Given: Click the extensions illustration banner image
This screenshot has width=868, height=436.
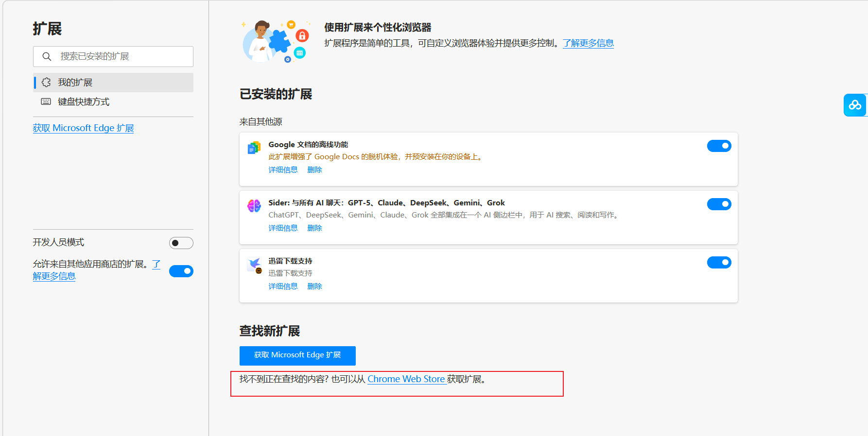Looking at the screenshot, I should (x=276, y=41).
